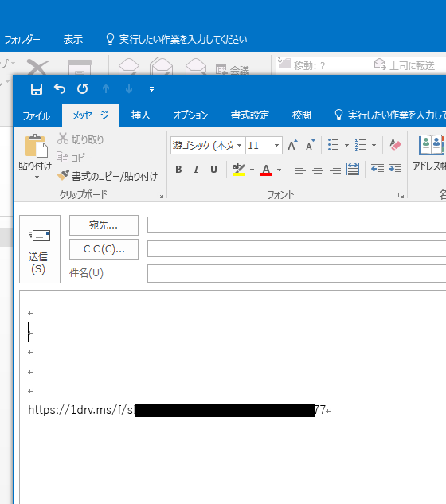Click into the CC address field

tap(296, 248)
